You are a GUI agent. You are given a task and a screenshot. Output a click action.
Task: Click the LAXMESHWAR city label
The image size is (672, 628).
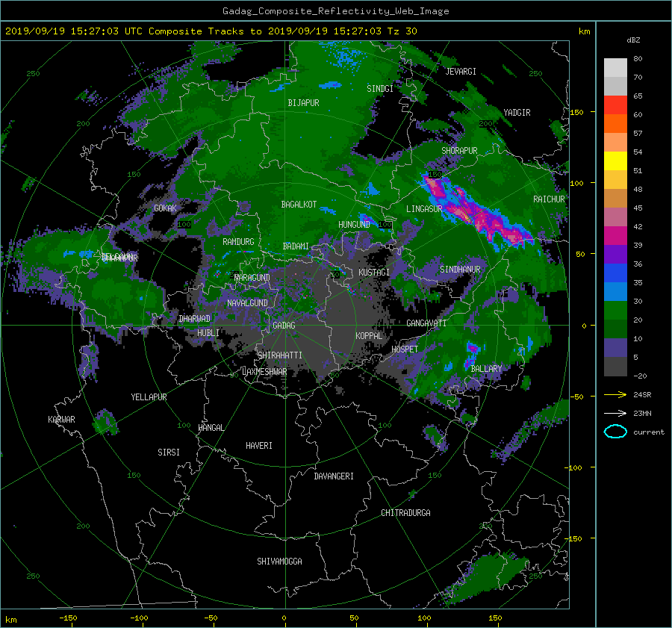click(264, 372)
